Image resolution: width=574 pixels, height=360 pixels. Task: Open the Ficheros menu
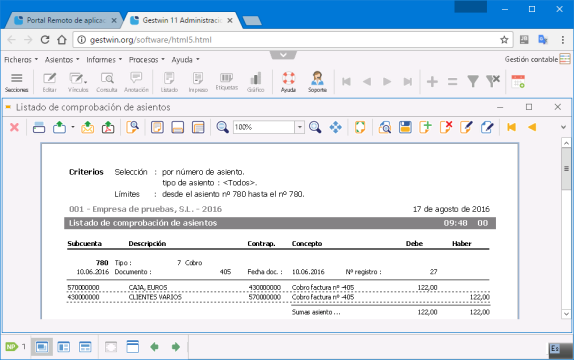click(21, 60)
